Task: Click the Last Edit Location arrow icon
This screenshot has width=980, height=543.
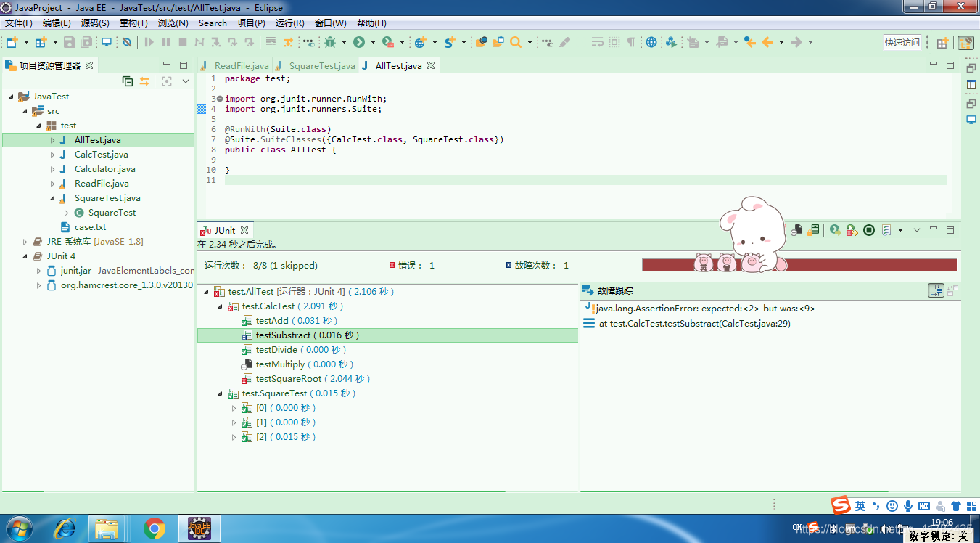Action: pos(749,42)
